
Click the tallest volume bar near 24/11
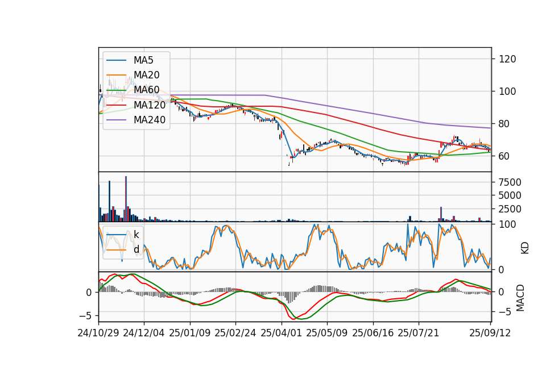pyautogui.click(x=126, y=199)
